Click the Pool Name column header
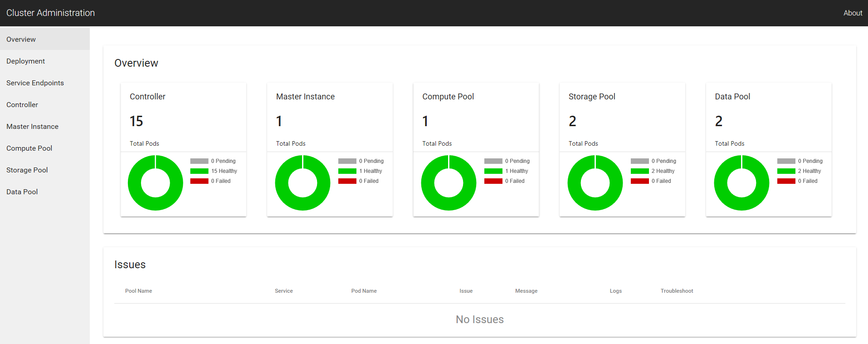The width and height of the screenshot is (868, 344). (x=138, y=291)
